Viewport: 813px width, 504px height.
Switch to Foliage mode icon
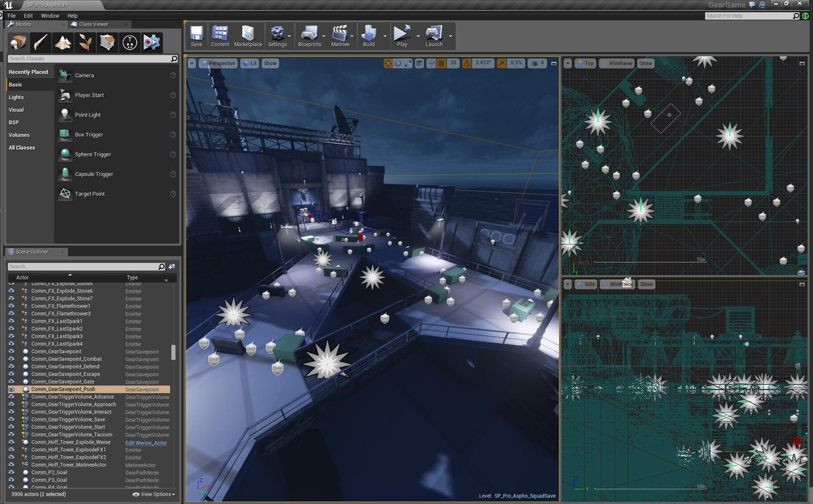pyautogui.click(x=85, y=42)
